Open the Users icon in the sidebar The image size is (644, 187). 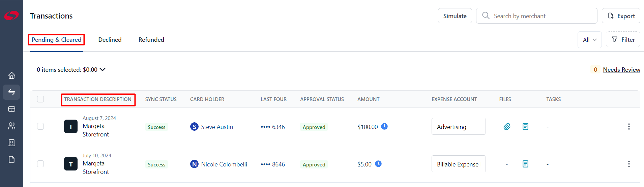[11, 126]
